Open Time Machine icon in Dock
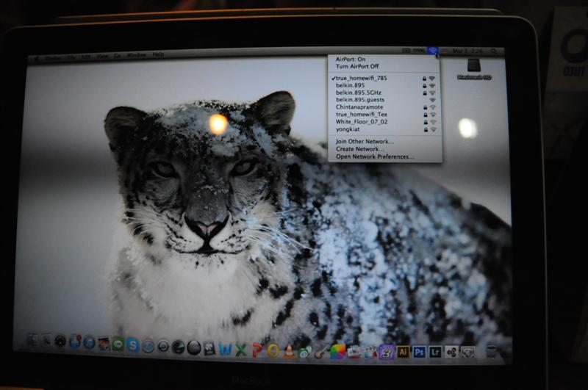Image resolution: width=588 pixels, height=390 pixels. click(162, 346)
